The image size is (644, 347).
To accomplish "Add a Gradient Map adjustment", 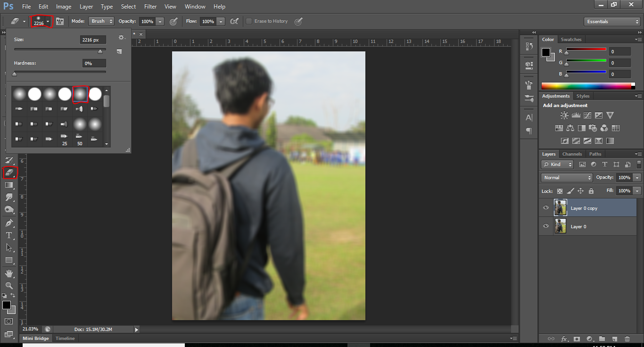I will pyautogui.click(x=610, y=140).
